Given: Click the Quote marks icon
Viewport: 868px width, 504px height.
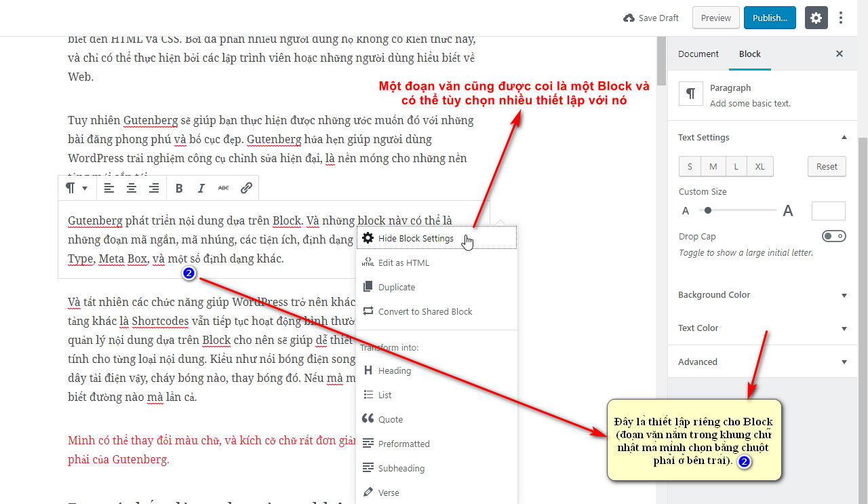Looking at the screenshot, I should pyautogui.click(x=368, y=419).
